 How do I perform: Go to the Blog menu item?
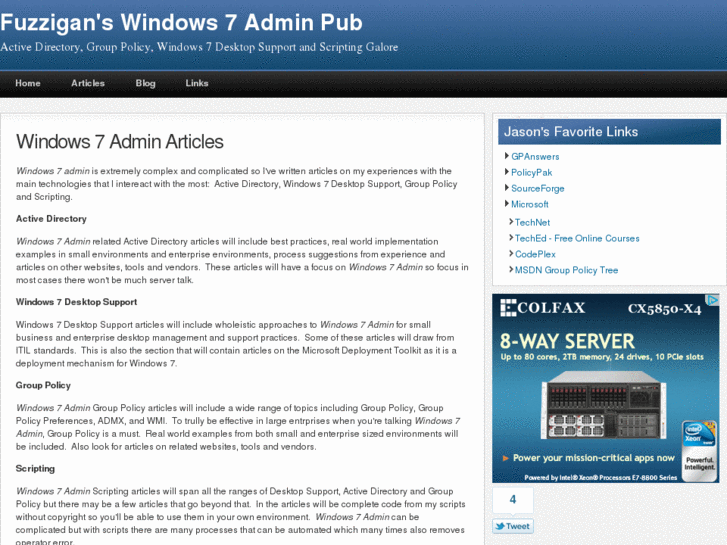145,83
